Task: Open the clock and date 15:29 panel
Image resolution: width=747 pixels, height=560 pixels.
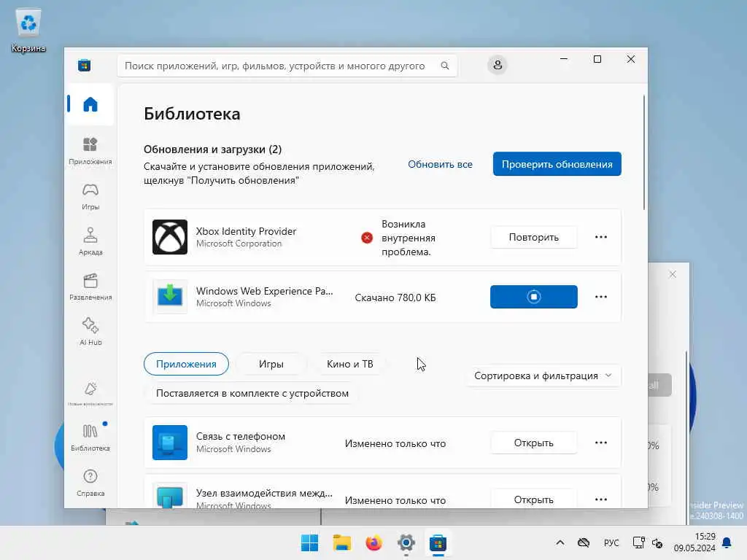Action: 694,542
